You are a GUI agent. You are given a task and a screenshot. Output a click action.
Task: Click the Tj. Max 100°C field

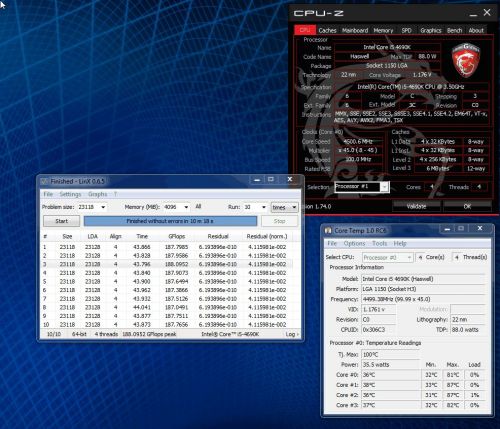tap(391, 354)
